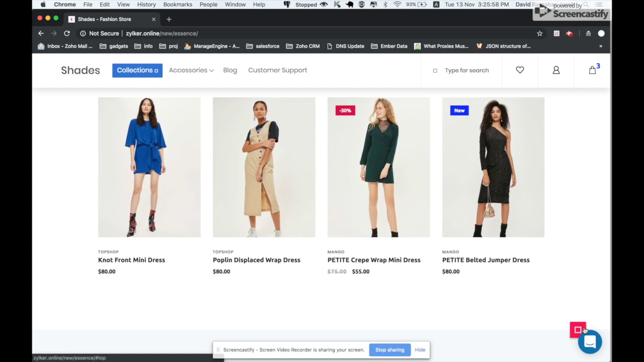
Task: Open the Zoho CRM bookmark folder
Action: [303, 46]
